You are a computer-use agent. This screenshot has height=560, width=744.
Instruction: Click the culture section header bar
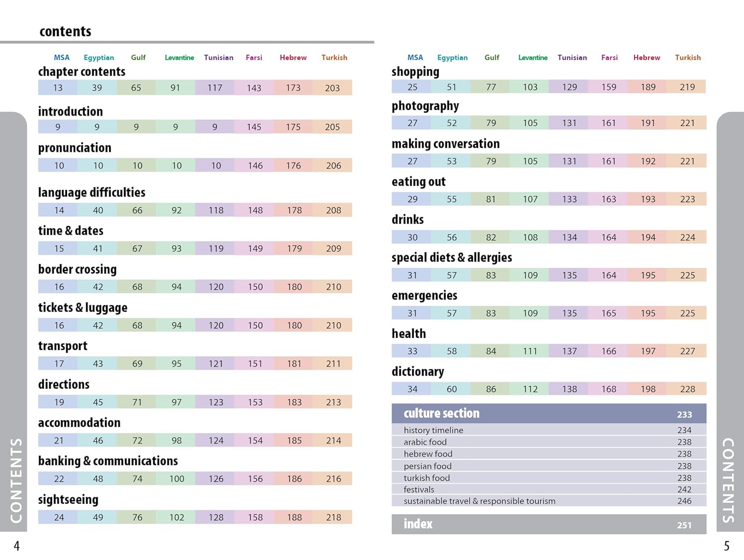[x=548, y=414]
